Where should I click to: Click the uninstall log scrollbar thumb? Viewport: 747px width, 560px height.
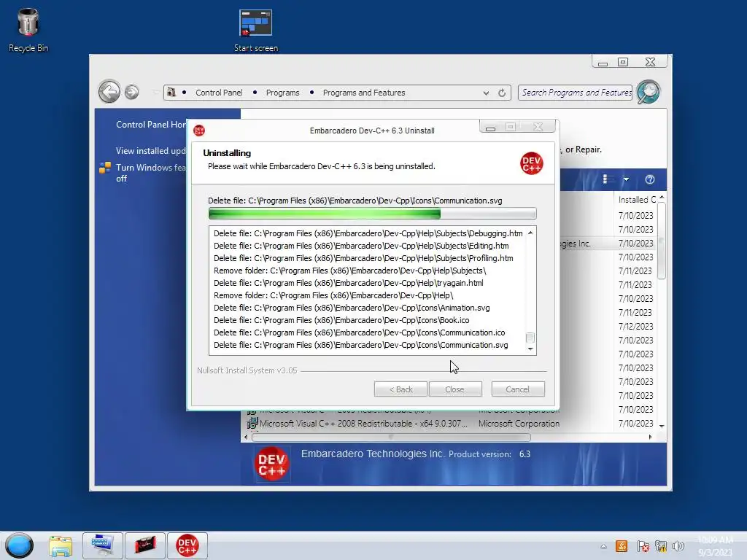[530, 338]
